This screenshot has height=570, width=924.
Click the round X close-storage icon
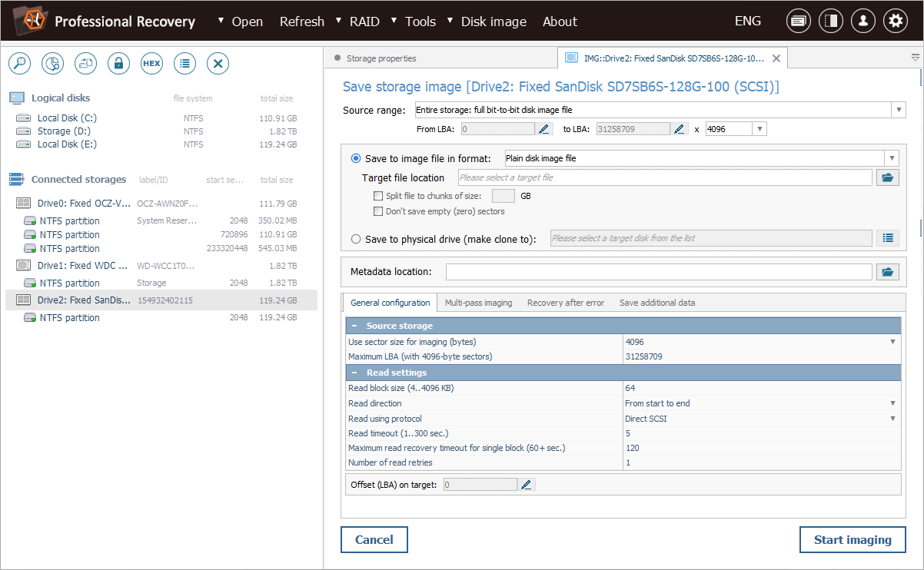(218, 64)
